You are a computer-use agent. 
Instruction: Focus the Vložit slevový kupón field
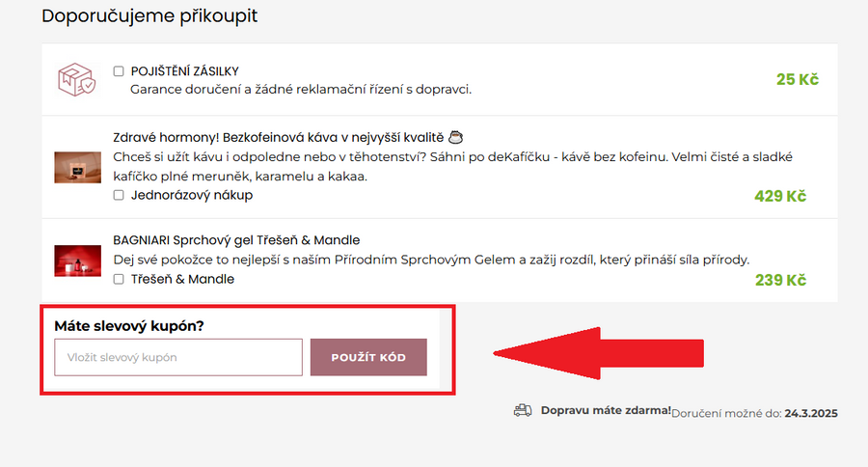[x=178, y=357]
